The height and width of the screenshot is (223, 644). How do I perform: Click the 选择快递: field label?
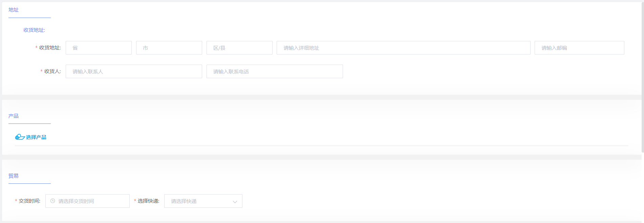tap(148, 201)
